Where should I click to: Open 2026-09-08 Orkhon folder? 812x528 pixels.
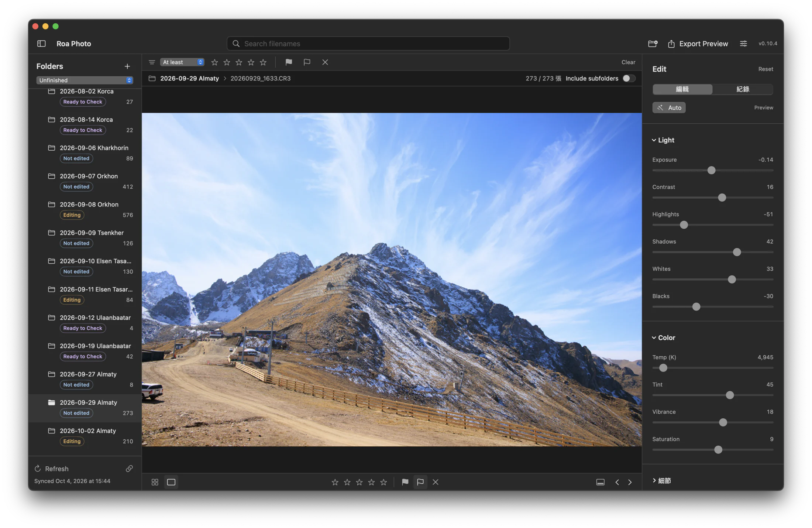[x=85, y=210]
